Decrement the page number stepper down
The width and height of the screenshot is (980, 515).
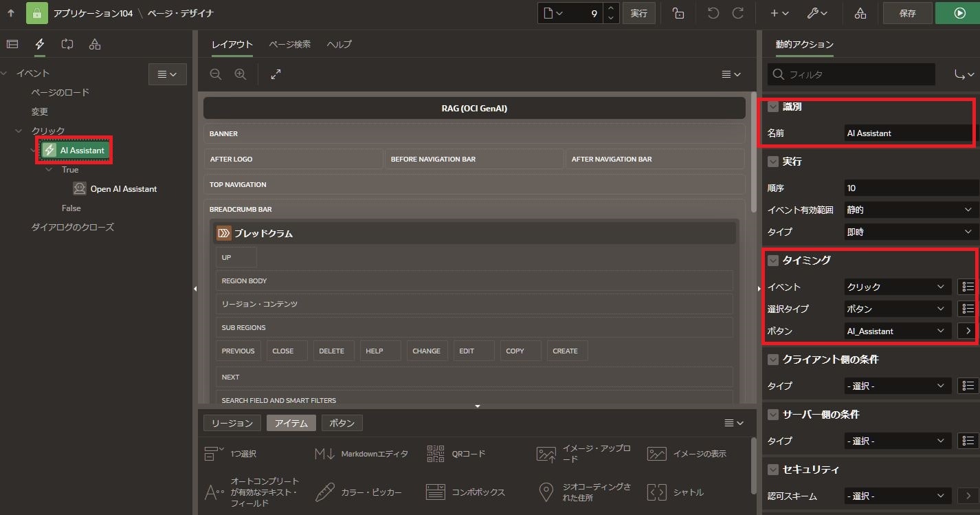(x=611, y=19)
